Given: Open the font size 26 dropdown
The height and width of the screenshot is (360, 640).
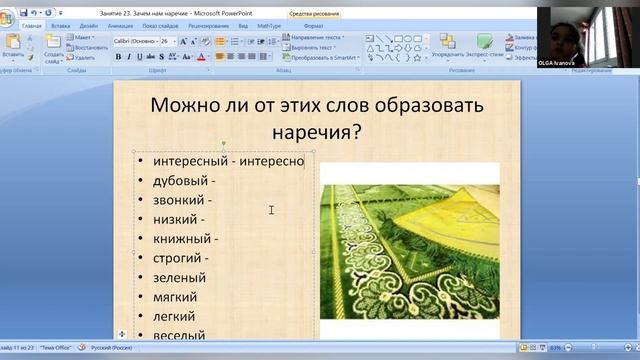Looking at the screenshot, I should (174, 41).
